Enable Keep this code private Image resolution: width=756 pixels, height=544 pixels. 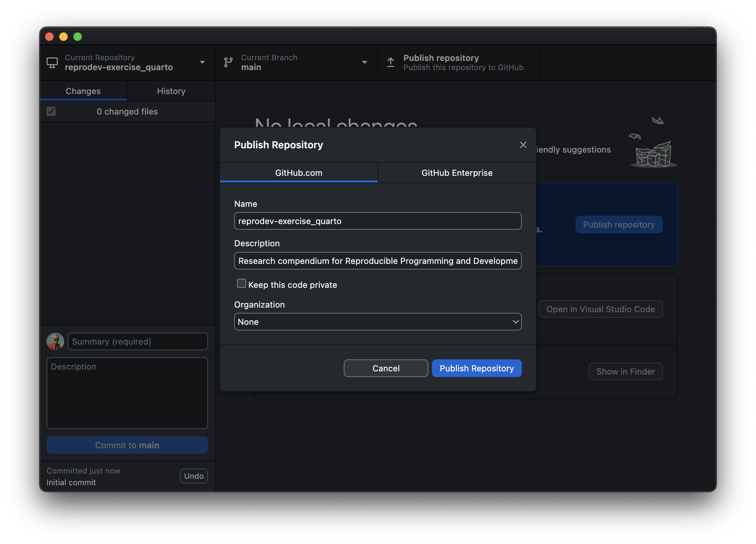point(242,284)
